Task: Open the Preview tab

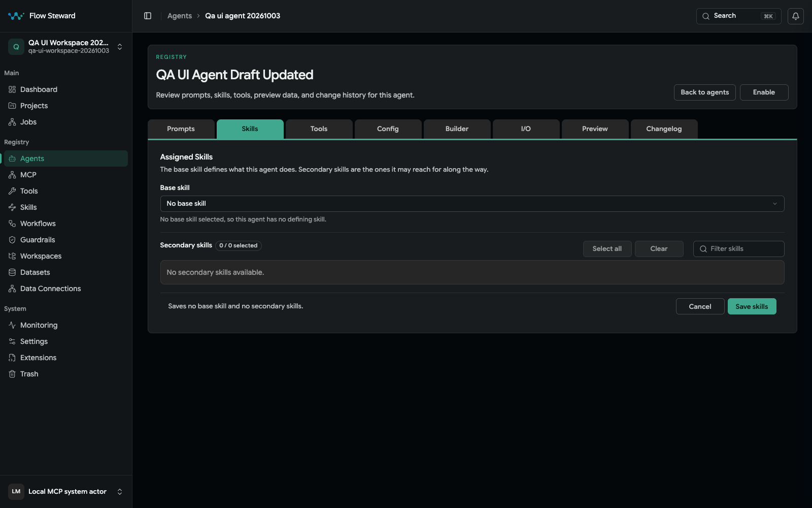Action: pos(595,129)
